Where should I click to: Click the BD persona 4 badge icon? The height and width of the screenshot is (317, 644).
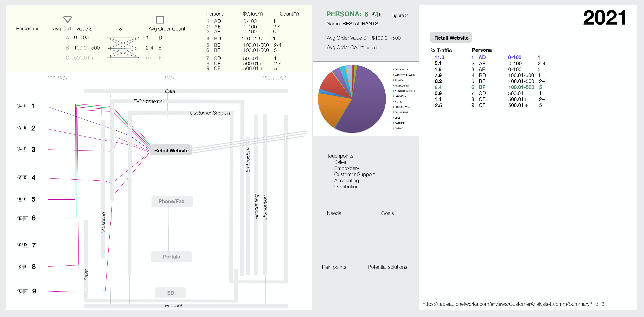tap(22, 178)
